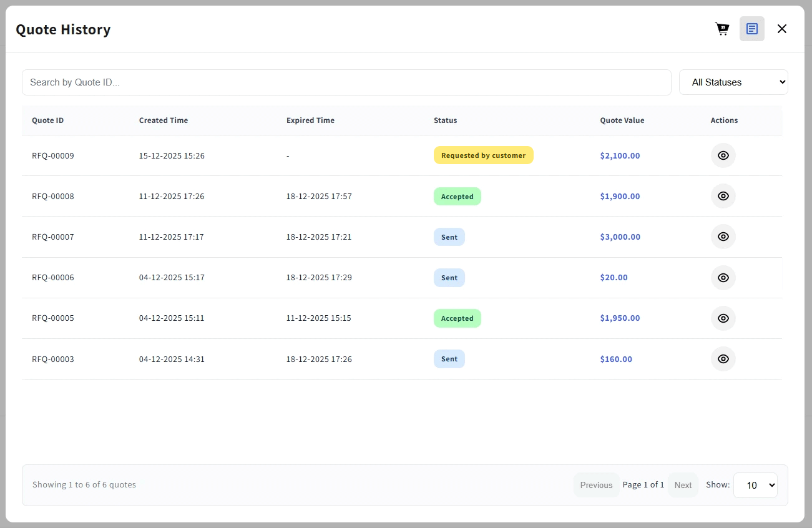
Task: Click the $160.00 value for RFQ-00003
Action: coord(616,359)
